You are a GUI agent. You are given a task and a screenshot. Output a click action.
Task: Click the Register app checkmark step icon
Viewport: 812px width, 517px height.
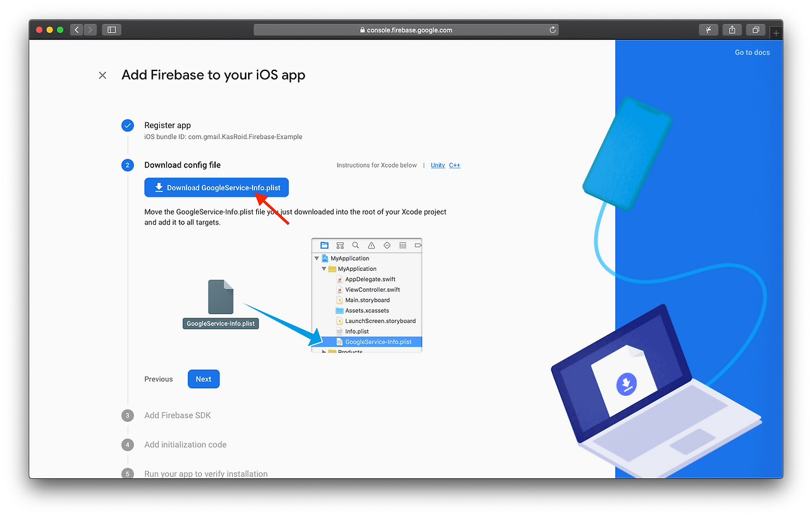[x=128, y=126]
